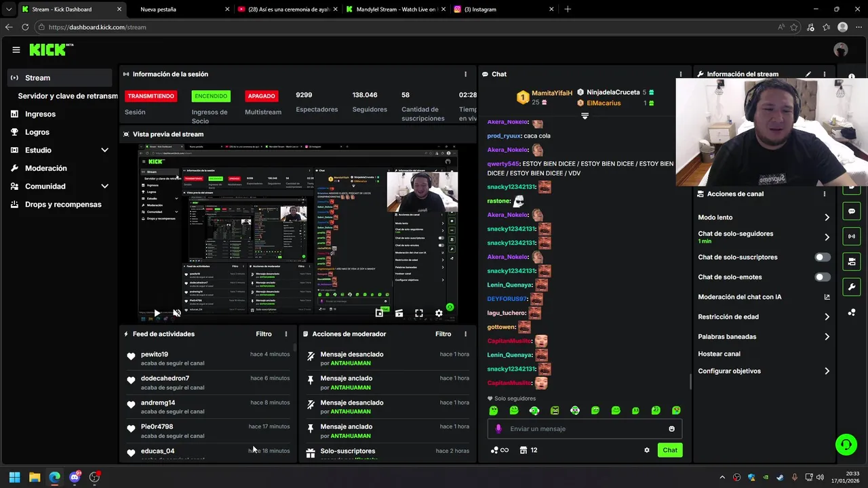Image resolution: width=868 pixels, height=488 pixels.
Task: Open the stream preview settings gear
Action: coord(439,313)
